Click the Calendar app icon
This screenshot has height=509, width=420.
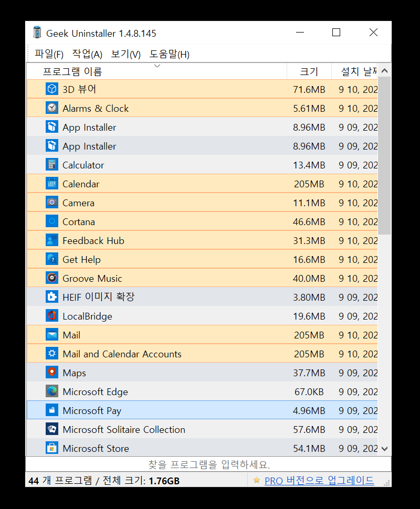[52, 184]
